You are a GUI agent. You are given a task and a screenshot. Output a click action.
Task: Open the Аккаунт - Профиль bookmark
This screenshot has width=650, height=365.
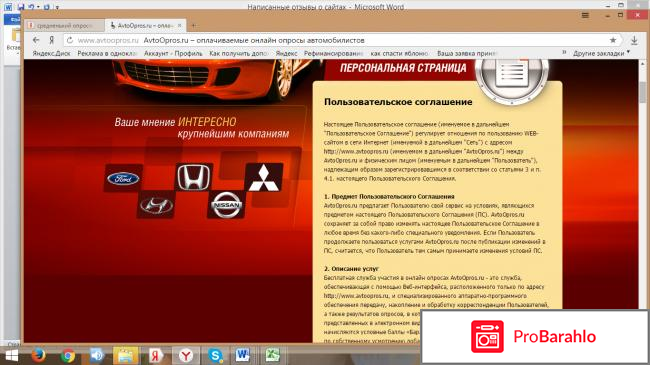(173, 54)
